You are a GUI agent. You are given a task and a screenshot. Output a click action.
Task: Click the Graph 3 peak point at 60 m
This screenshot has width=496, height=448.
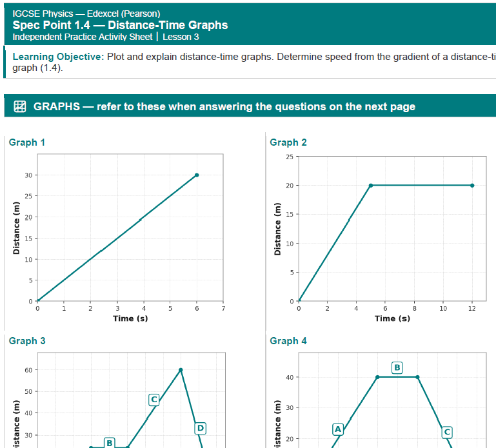click(x=181, y=370)
